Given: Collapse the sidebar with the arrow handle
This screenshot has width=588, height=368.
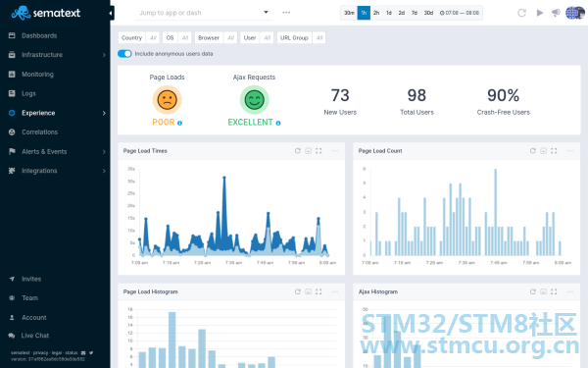Looking at the screenshot, I should pyautogui.click(x=111, y=13).
